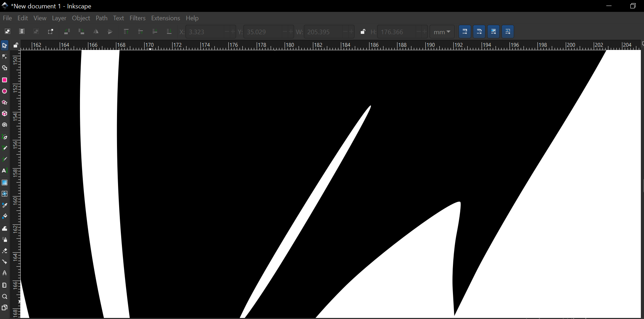The width and height of the screenshot is (644, 319).
Task: Increase X value with plus button
Action: click(x=233, y=32)
